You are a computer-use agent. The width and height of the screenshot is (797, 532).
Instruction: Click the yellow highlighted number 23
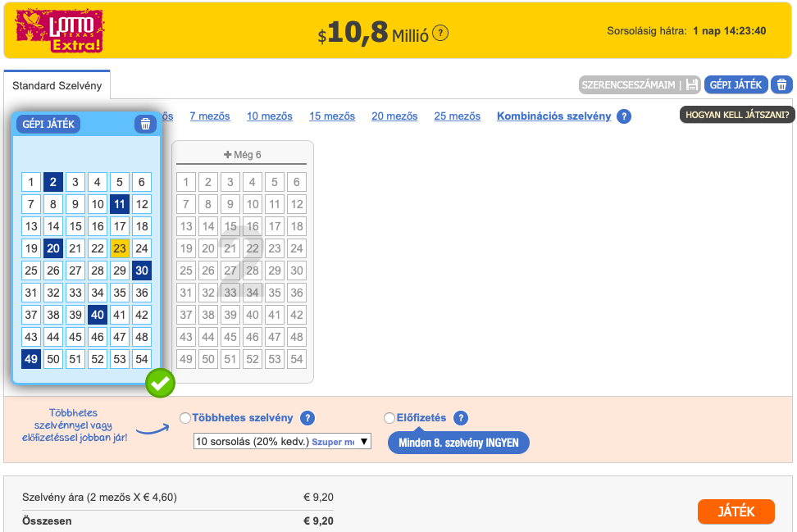click(x=120, y=248)
